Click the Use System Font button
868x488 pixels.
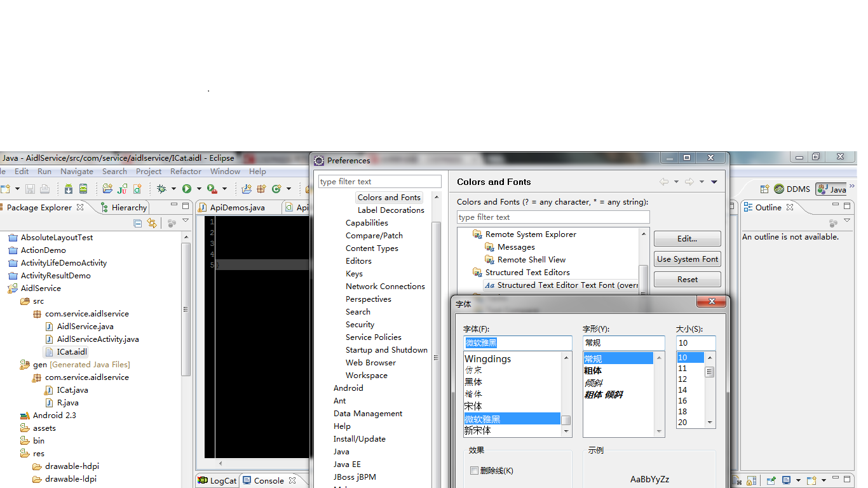[x=687, y=259]
